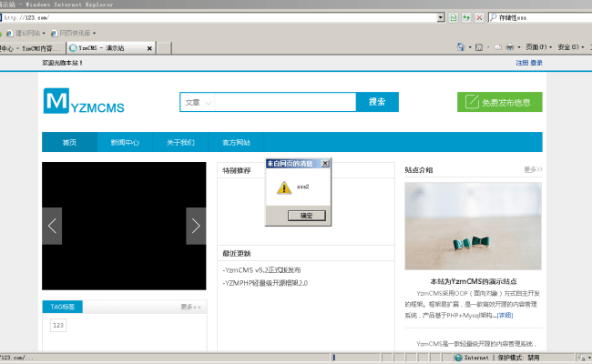592x364 pixels.
Task: Open the 关于我们 navigation item
Action: (x=180, y=142)
